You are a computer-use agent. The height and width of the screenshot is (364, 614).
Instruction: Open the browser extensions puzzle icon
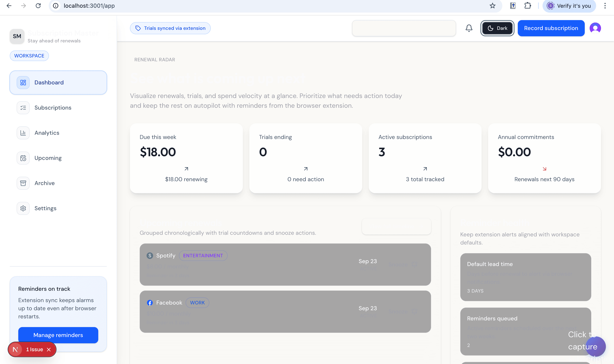[528, 5]
